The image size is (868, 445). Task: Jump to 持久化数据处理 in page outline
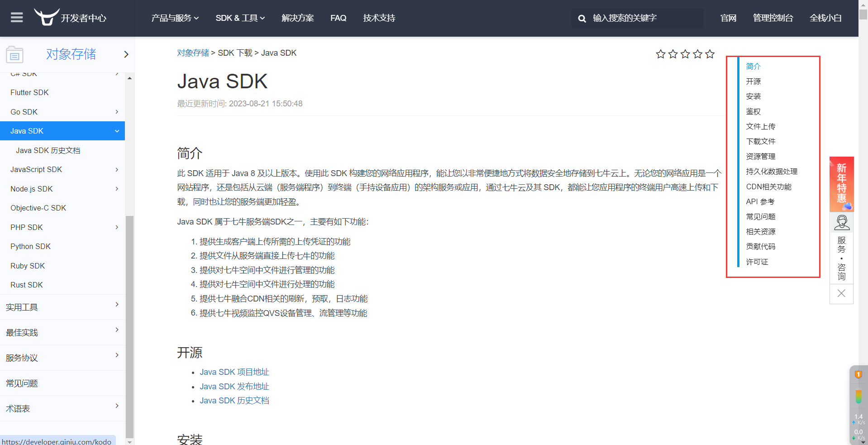[772, 172]
